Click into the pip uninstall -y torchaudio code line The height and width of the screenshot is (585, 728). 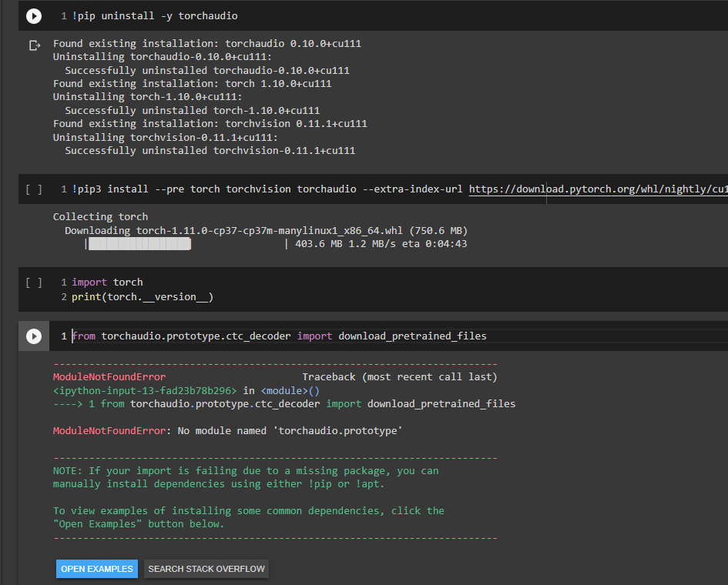[x=155, y=15]
